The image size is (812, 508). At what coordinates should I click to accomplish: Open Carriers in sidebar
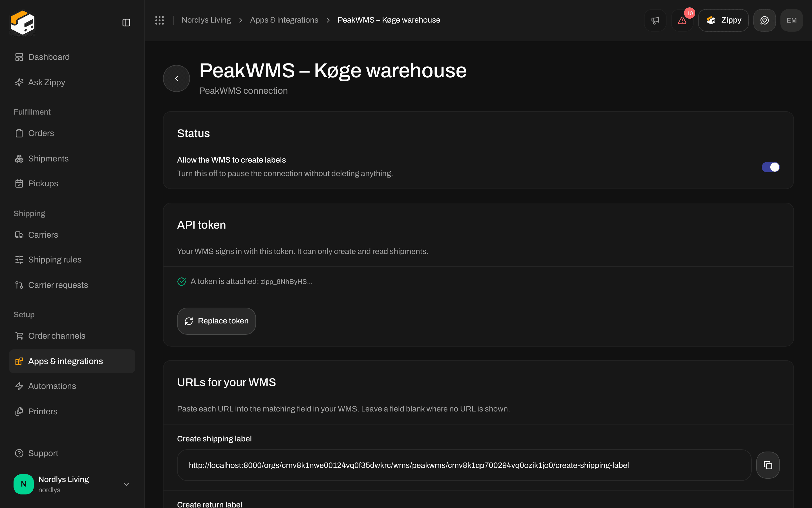[x=72, y=235]
